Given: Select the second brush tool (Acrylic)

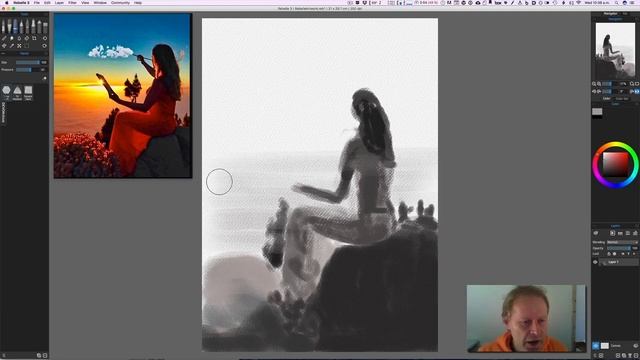Looking at the screenshot, I should 9,27.
